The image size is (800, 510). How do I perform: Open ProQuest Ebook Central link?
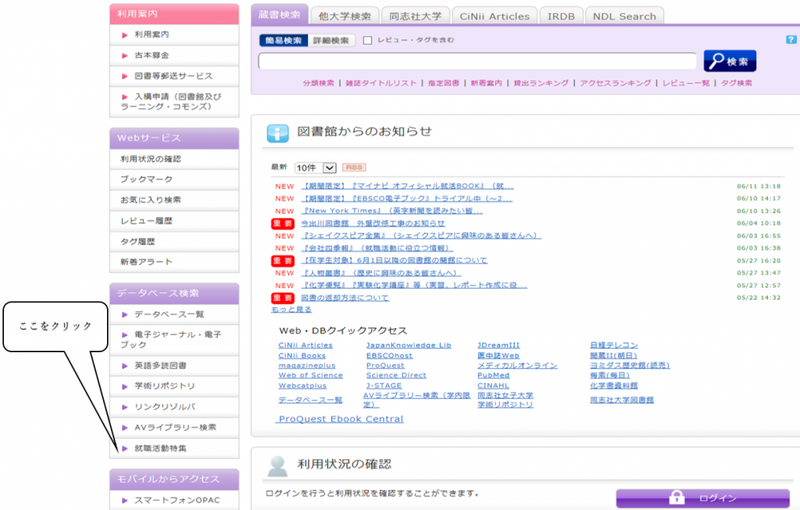(341, 419)
